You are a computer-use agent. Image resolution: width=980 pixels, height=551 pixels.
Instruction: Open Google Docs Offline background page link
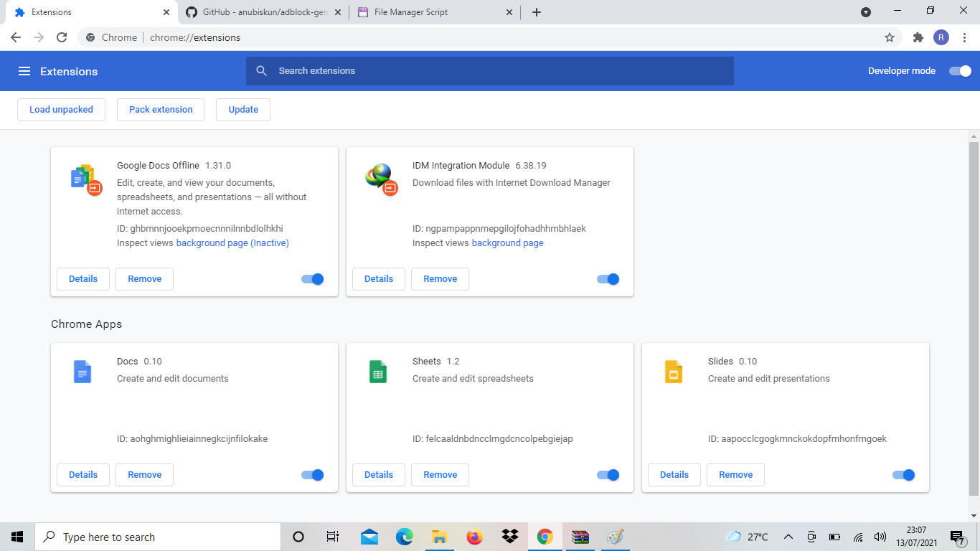(x=232, y=243)
